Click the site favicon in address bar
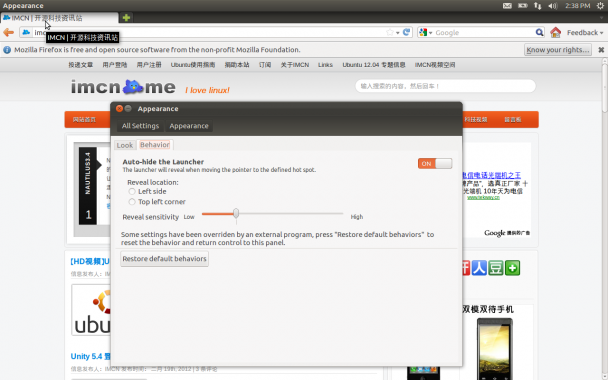Image resolution: width=608 pixels, height=380 pixels. click(26, 32)
